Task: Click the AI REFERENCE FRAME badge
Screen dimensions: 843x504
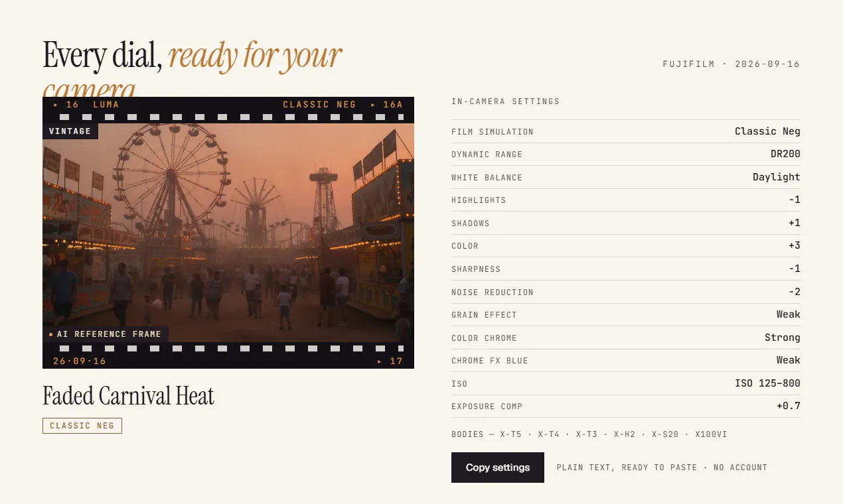Action: point(106,334)
